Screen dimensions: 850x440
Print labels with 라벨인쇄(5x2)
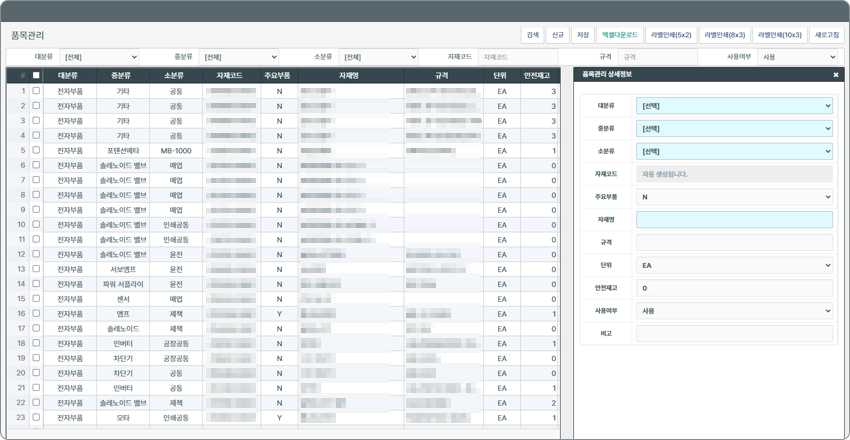(671, 35)
